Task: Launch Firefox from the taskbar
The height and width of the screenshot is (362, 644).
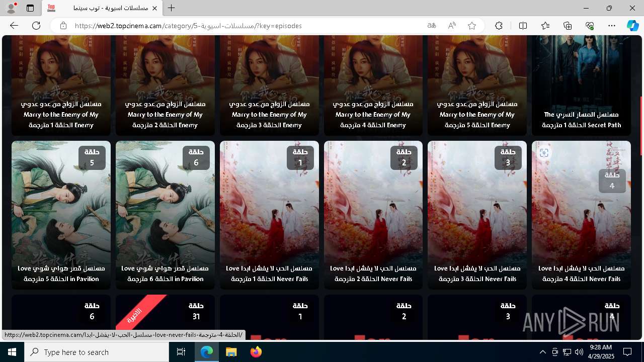Action: pyautogui.click(x=256, y=352)
